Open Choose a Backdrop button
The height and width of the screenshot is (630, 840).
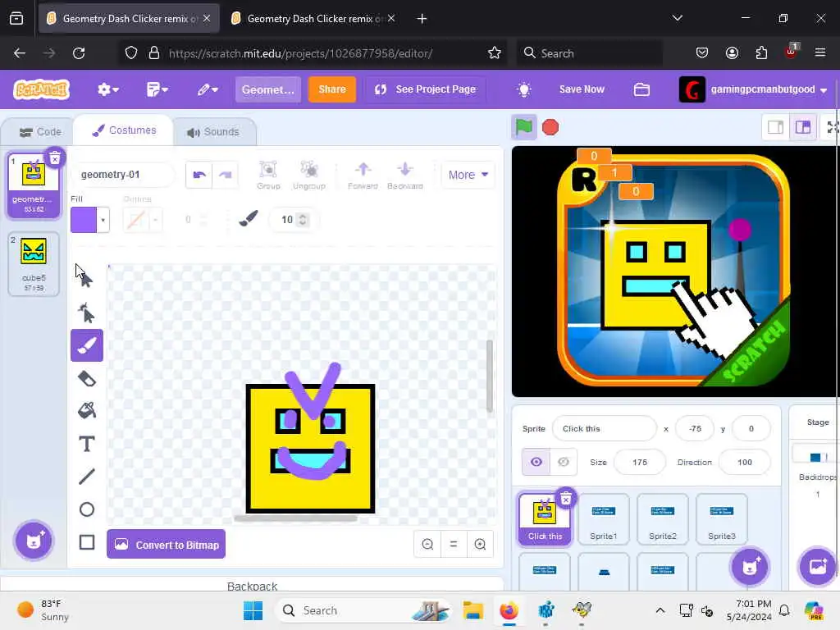[x=818, y=566]
